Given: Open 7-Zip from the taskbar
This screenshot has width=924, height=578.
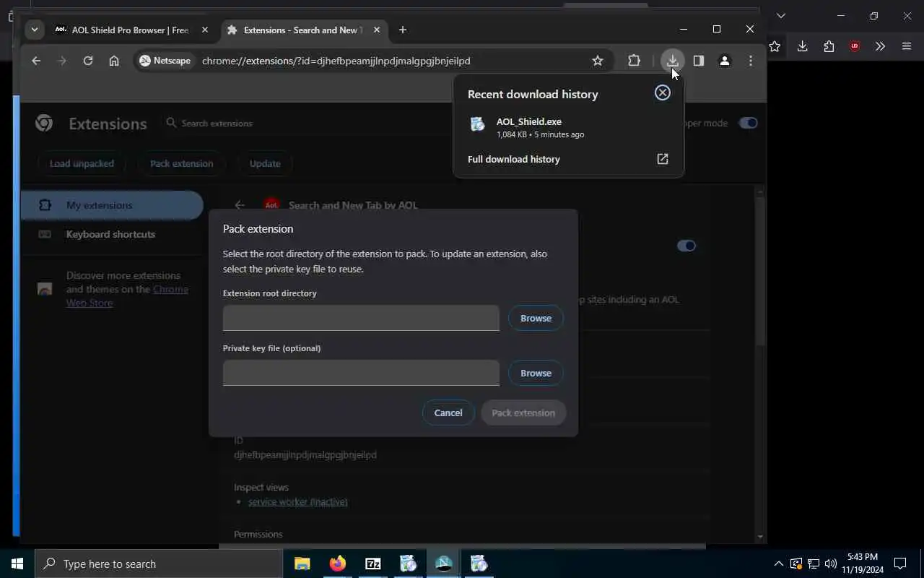Looking at the screenshot, I should click(x=373, y=564).
